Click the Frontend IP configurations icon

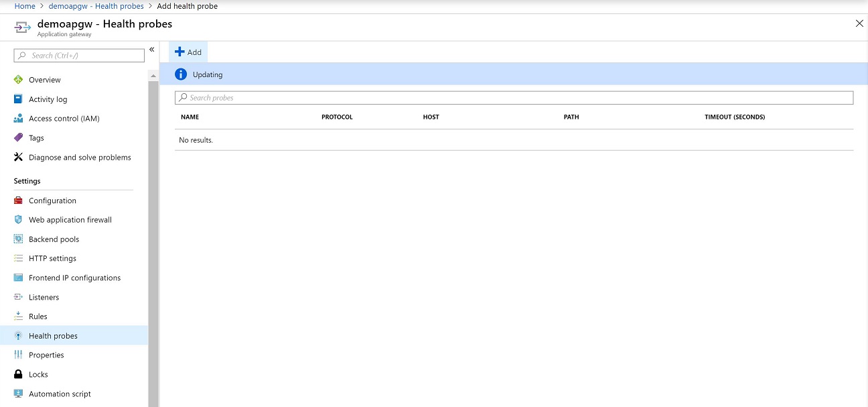coord(18,278)
